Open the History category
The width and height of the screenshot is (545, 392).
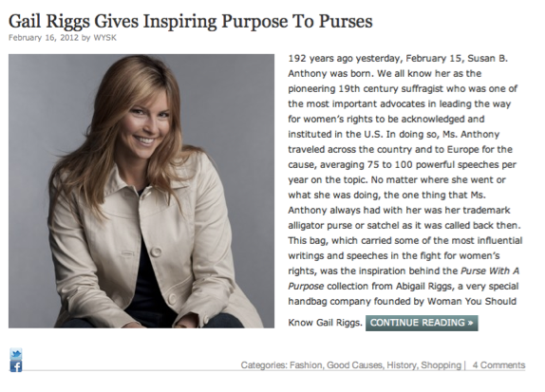pos(403,365)
